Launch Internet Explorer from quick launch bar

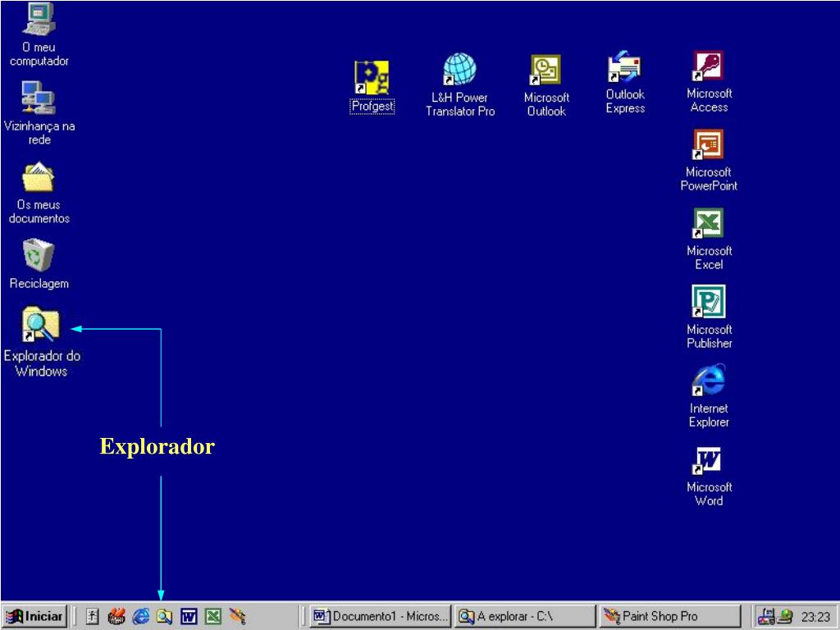[x=141, y=617]
